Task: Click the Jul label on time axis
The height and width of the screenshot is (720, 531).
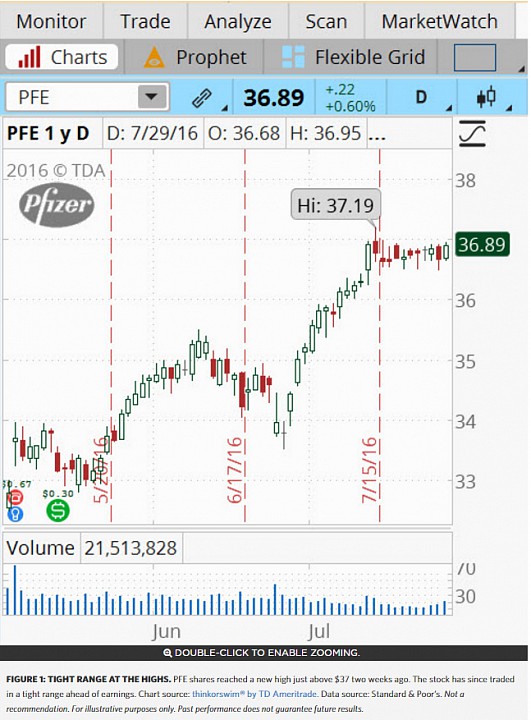Action: pos(318,631)
